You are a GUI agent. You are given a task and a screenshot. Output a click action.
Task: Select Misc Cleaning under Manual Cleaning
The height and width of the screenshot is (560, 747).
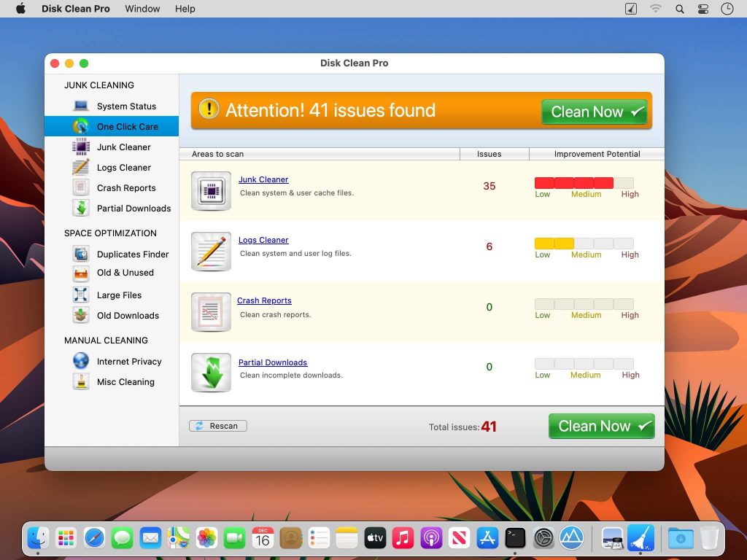click(125, 381)
